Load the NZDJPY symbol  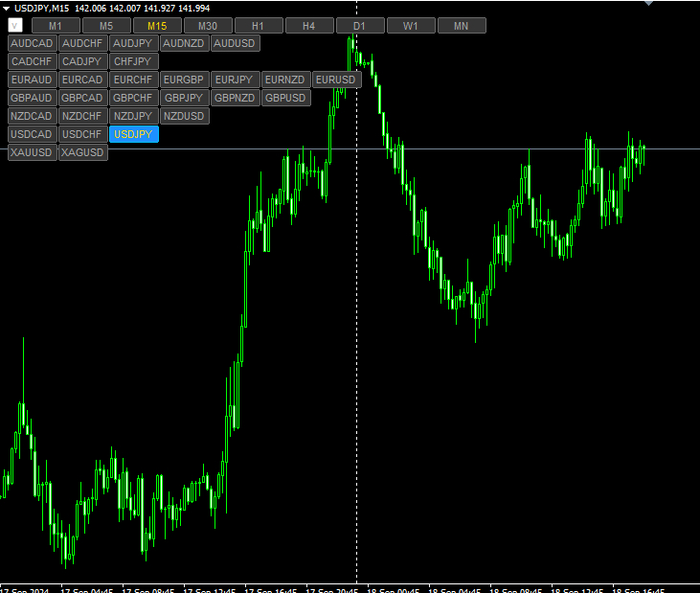[133, 116]
